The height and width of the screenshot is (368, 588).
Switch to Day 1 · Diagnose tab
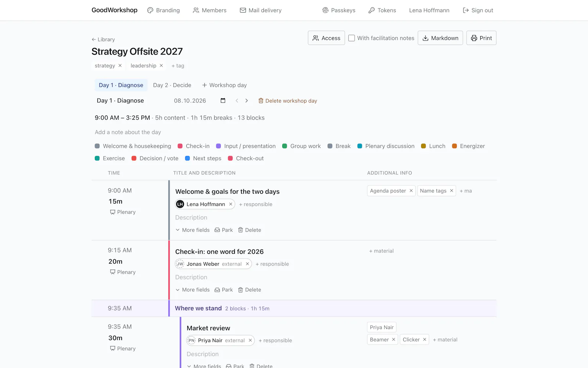121,85
